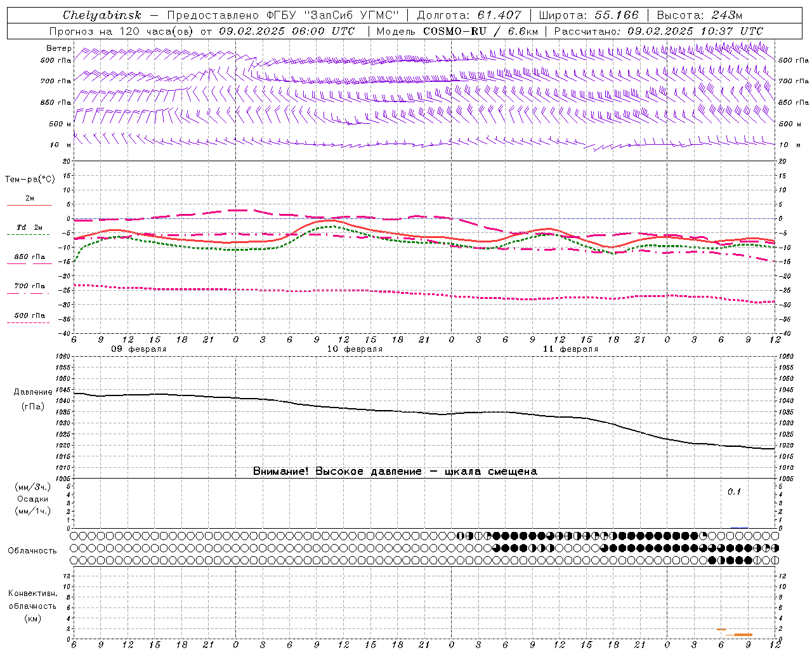Image resolution: width=812 pixels, height=650 pixels.
Task: Click 'Рассчитано: 09.02.2025 10:37 UTC' timestamp
Action: (658, 31)
